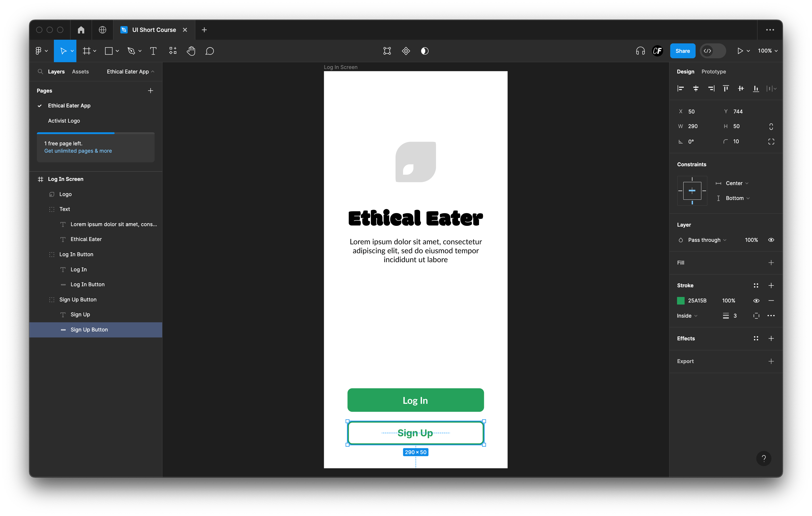This screenshot has height=516, width=812.
Task: Select the Hand tool
Action: 191,51
